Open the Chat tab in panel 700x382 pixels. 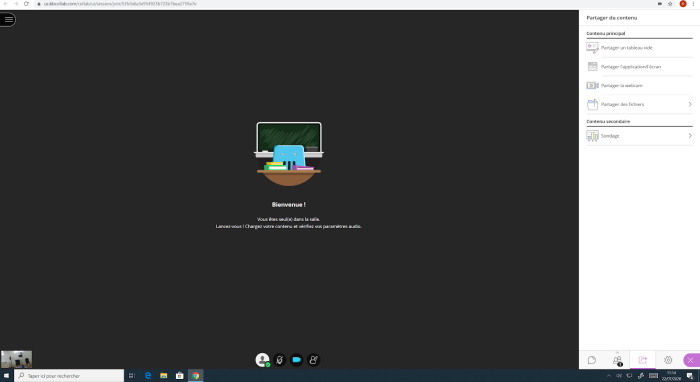[x=592, y=360]
